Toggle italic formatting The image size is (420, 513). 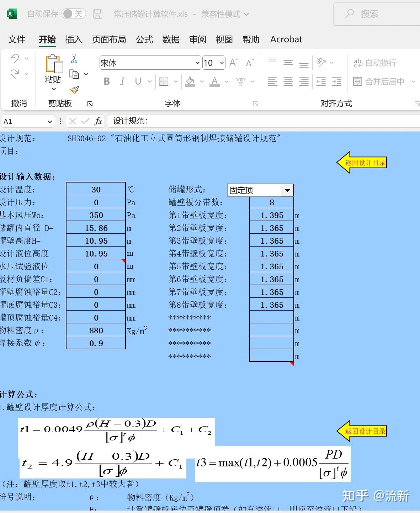[122, 81]
